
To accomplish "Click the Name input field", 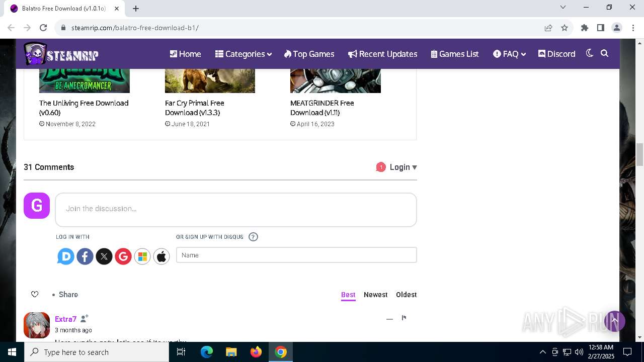I will coord(296,255).
